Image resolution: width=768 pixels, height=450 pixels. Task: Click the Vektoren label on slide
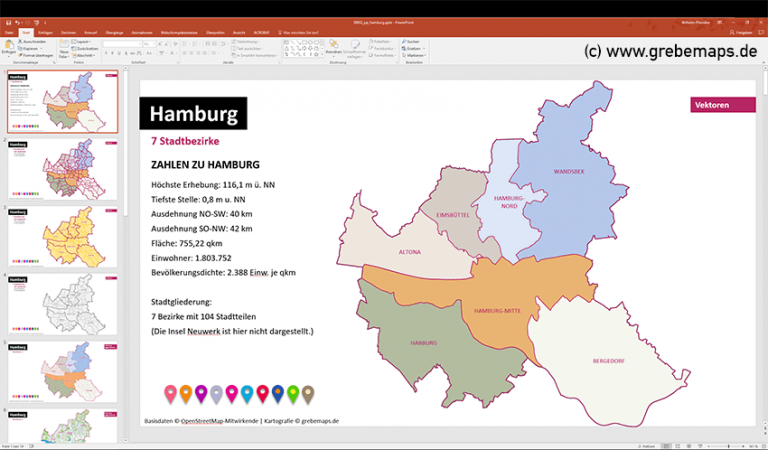coord(723,105)
